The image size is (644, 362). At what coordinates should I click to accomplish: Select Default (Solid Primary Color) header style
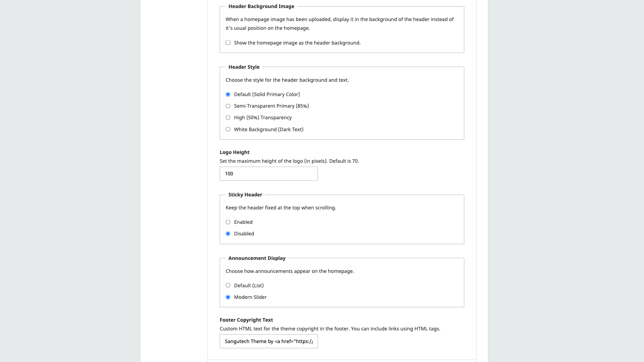coord(228,94)
